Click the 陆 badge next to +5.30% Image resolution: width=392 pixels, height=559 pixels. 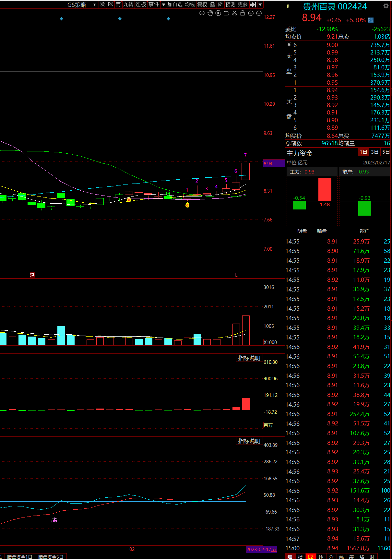click(370, 20)
